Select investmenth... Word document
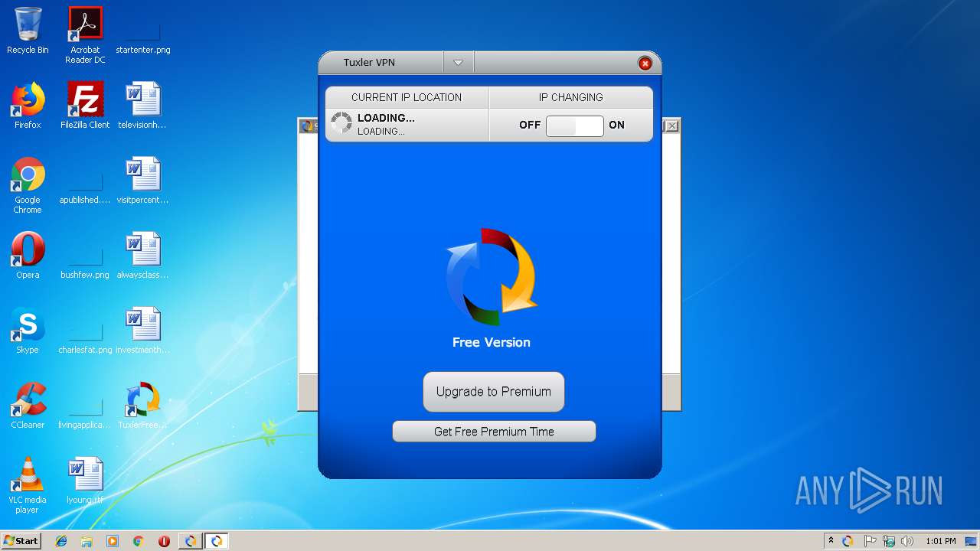The width and height of the screenshot is (980, 551). [x=142, y=331]
